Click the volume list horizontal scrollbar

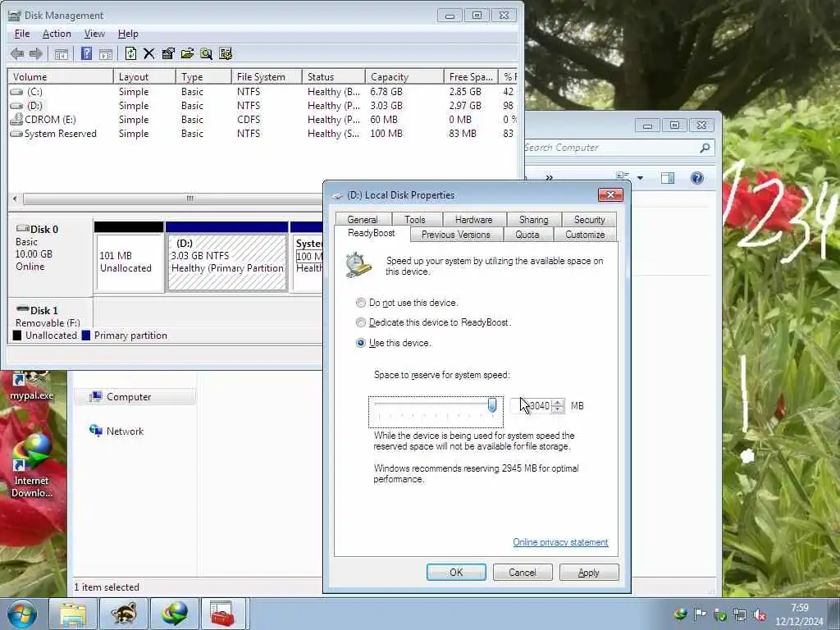click(171, 199)
